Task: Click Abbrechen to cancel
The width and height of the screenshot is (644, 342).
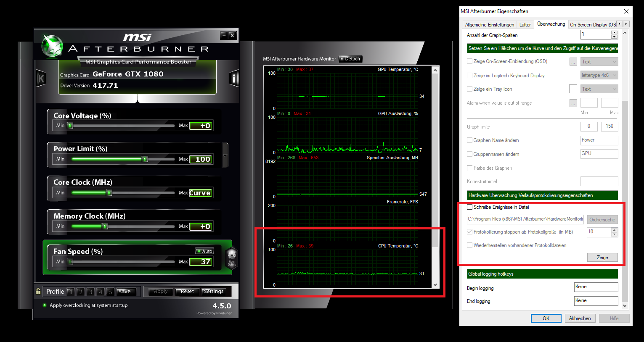Action: [580, 318]
